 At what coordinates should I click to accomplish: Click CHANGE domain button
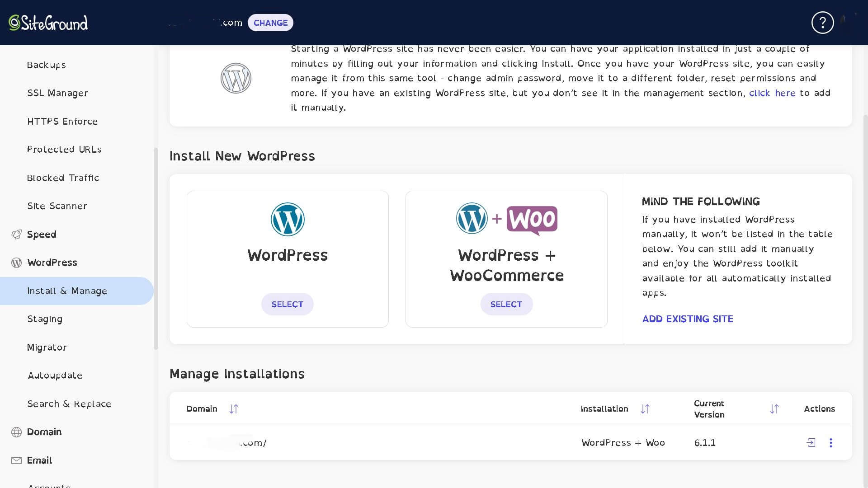(x=270, y=23)
